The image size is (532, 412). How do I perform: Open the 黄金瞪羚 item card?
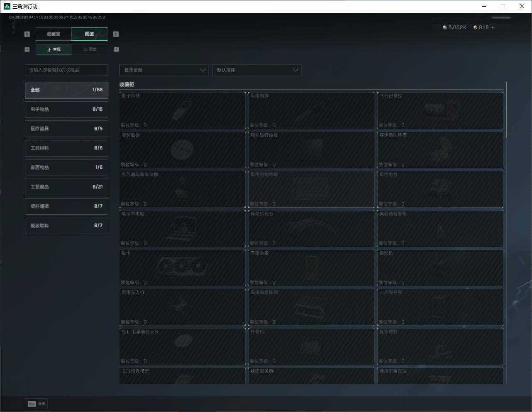[440, 346]
